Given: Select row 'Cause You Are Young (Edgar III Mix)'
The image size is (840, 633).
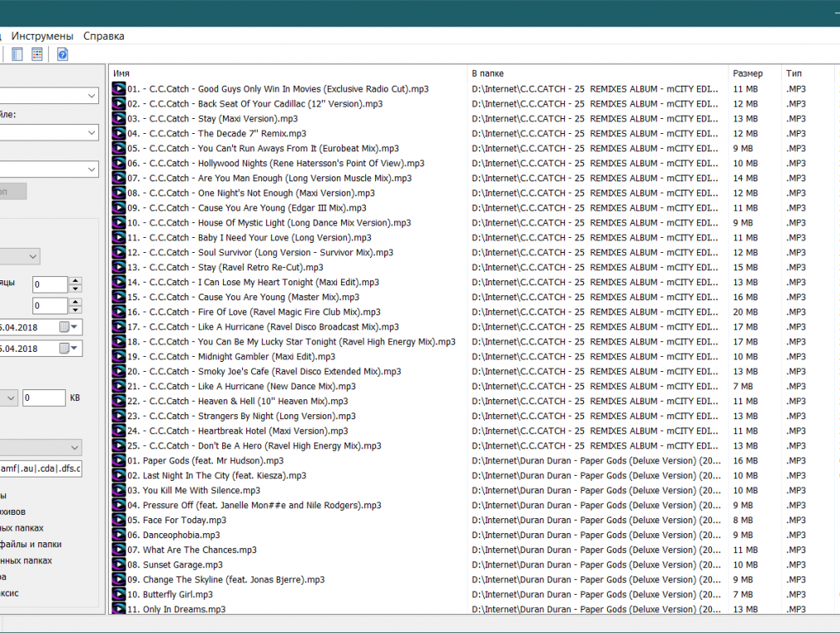Looking at the screenshot, I should click(472, 208).
